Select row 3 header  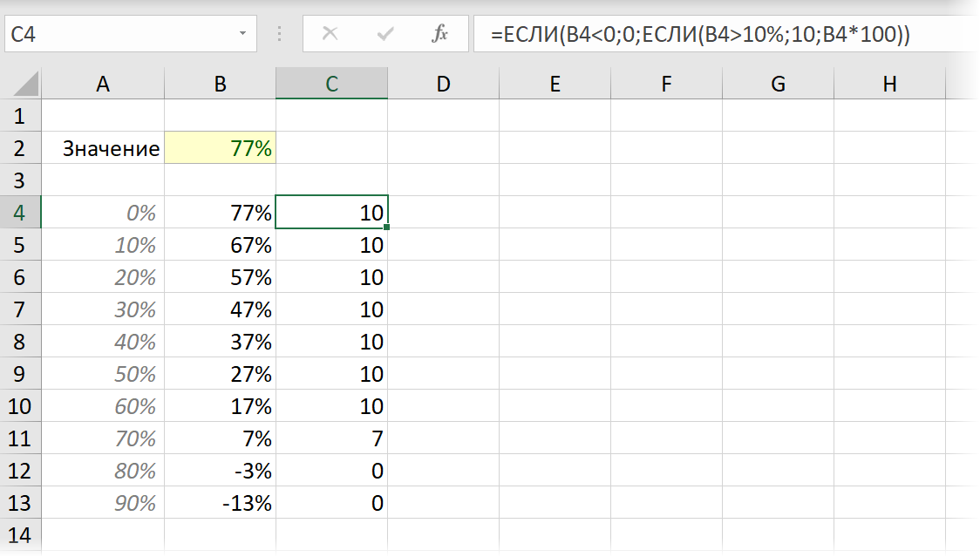pyautogui.click(x=20, y=180)
